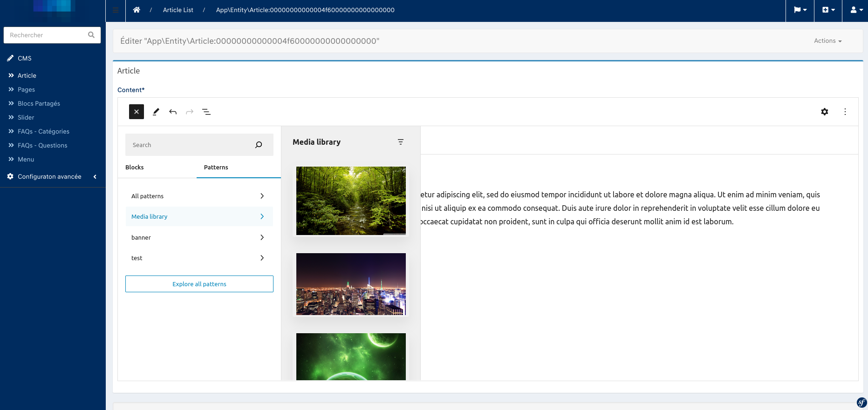Open editor settings gear icon

[x=824, y=112]
